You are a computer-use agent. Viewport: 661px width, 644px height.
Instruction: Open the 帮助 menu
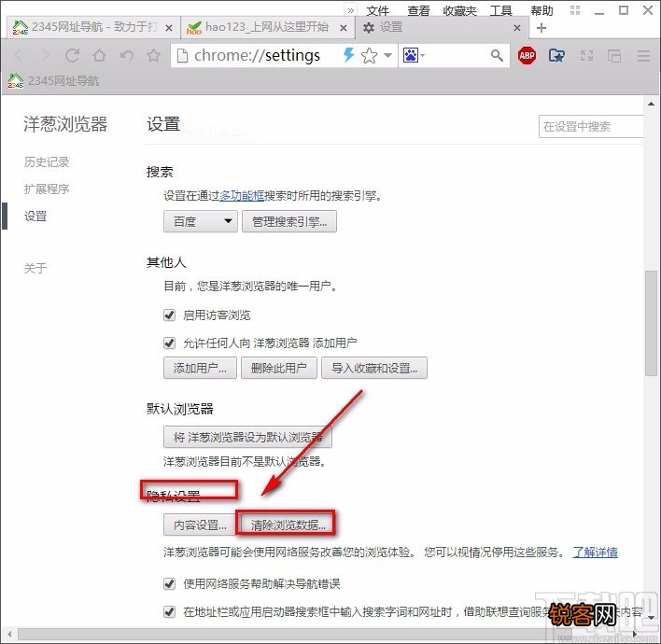[x=541, y=10]
